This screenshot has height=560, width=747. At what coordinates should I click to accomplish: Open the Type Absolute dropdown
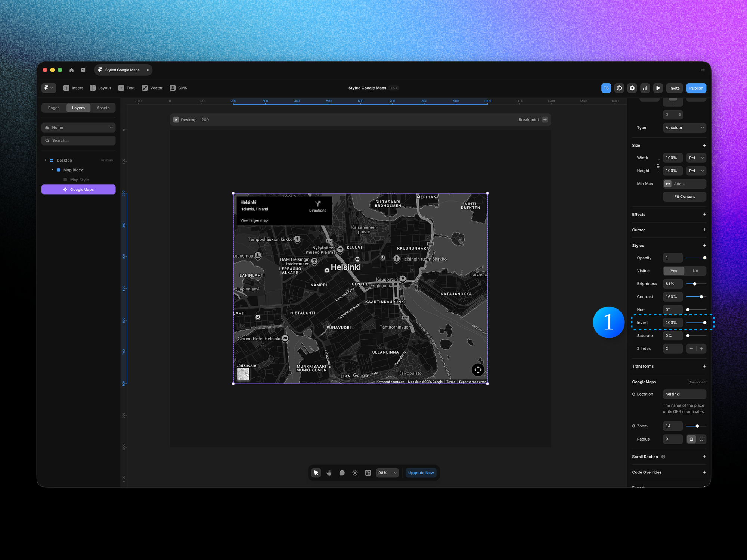684,127
